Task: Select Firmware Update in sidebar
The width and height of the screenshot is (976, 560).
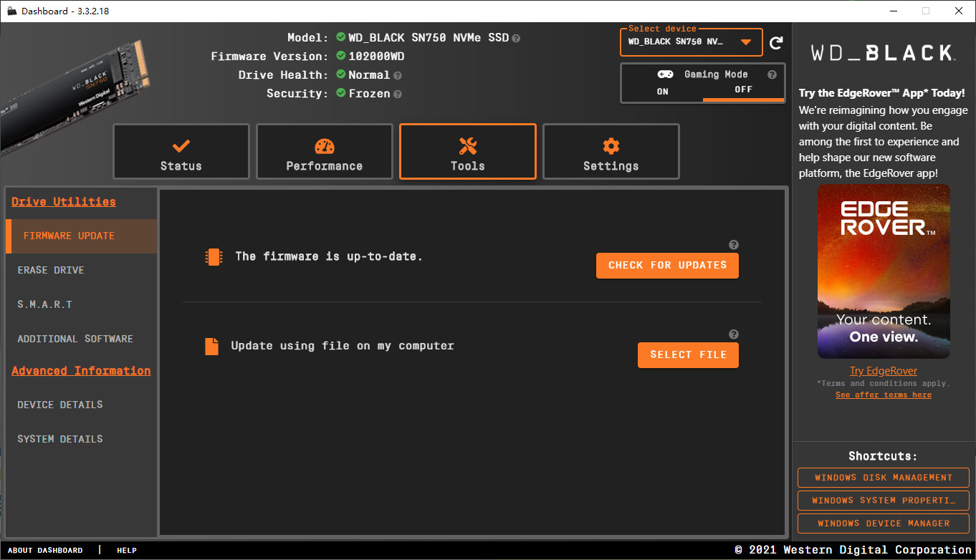Action: coord(81,236)
